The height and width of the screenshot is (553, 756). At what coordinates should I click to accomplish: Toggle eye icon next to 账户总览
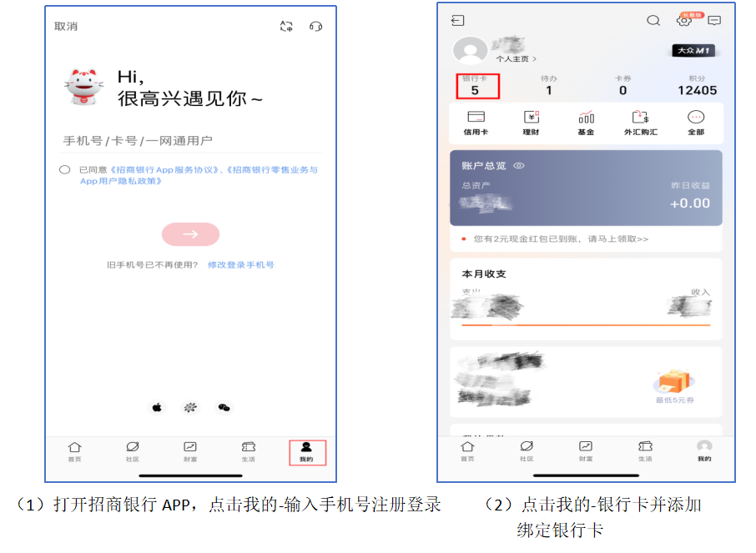pos(519,166)
